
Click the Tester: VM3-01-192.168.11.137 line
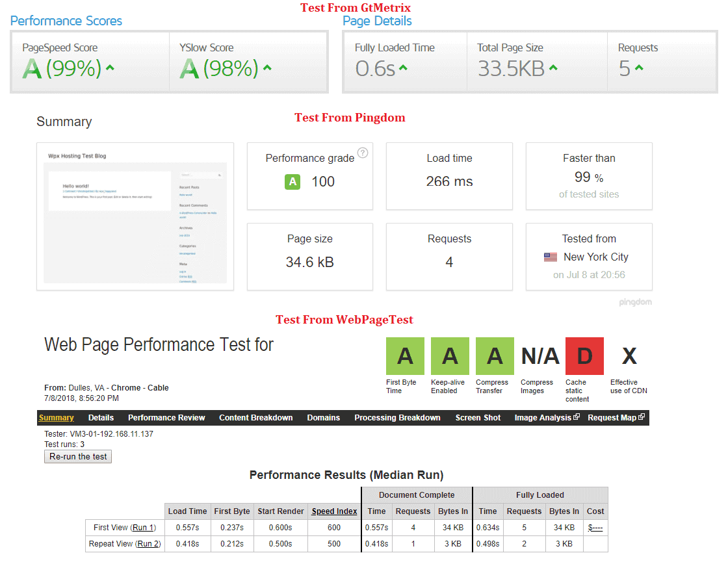coord(98,434)
